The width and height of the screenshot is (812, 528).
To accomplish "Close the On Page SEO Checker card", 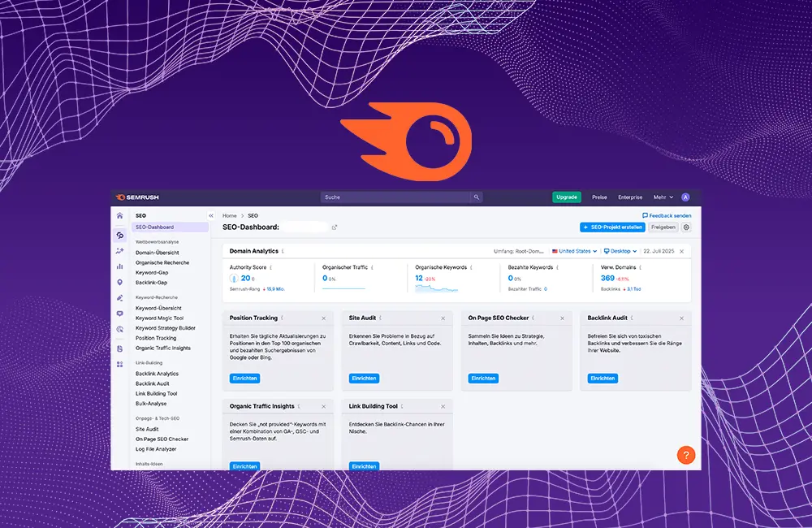I will [562, 318].
